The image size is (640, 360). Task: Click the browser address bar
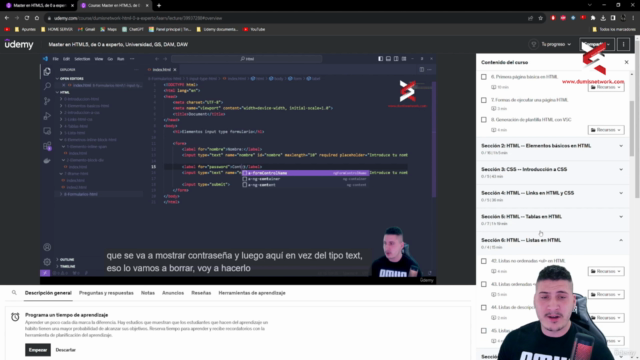pyautogui.click(x=286, y=18)
